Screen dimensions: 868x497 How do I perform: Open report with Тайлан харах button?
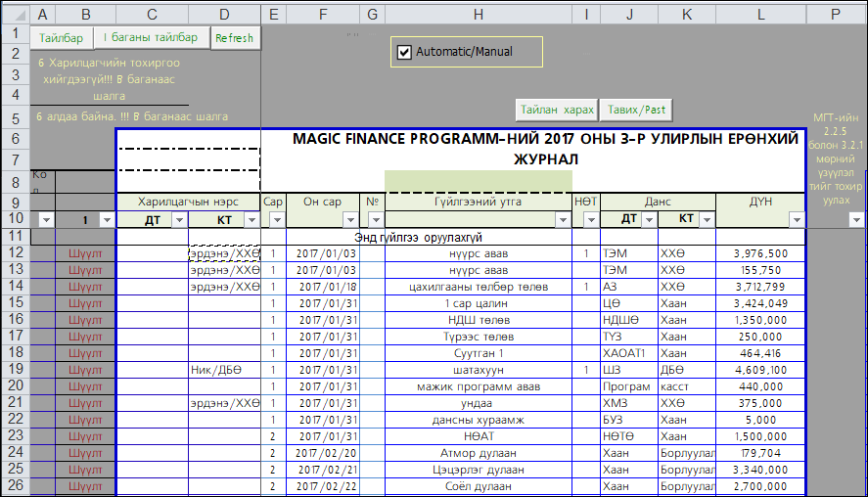[x=557, y=110]
